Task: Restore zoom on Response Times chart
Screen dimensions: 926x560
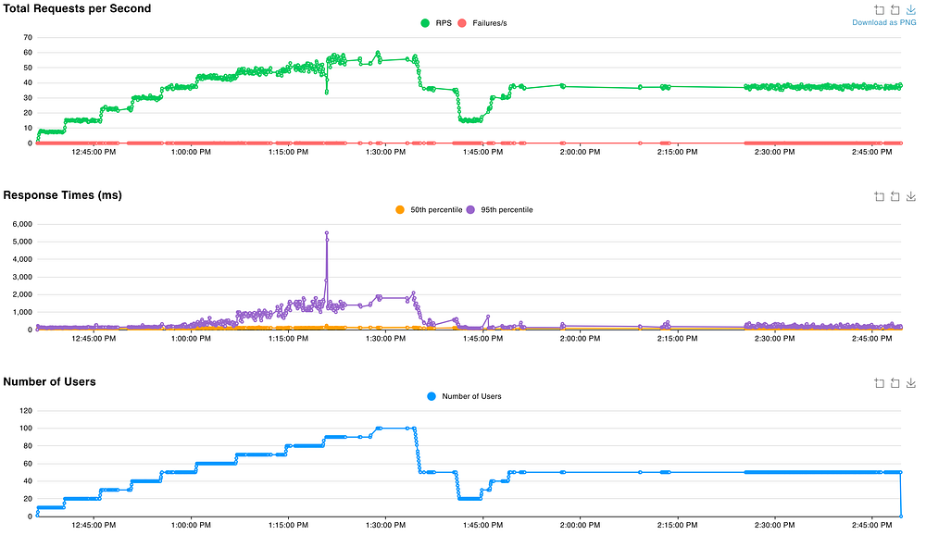Action: point(895,196)
